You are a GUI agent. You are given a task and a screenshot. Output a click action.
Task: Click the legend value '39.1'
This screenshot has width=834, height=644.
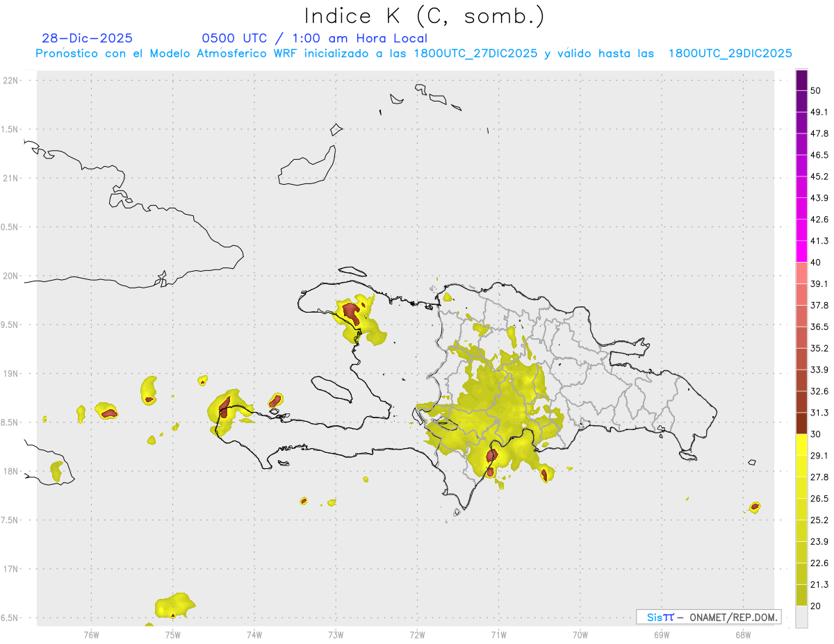coord(819,284)
